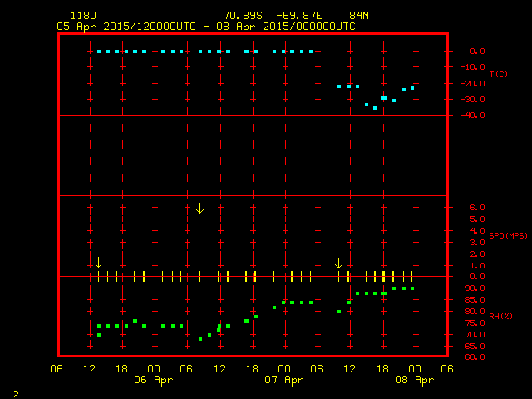Viewport: 532px width, 399px height.
Task: Click the white wind direction arrow
Action: coord(338,263)
